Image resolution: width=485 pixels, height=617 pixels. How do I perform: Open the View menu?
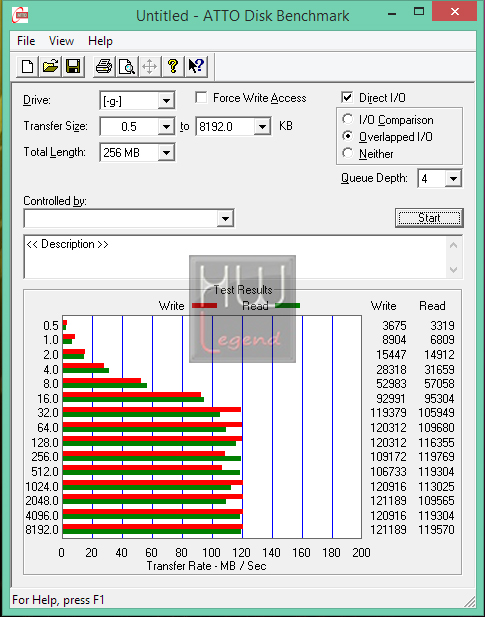[x=61, y=41]
